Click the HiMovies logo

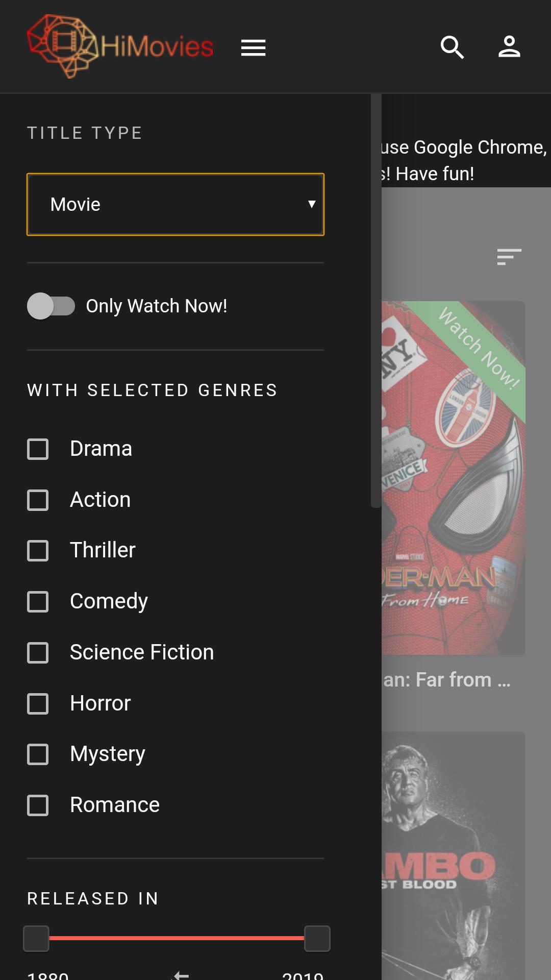[120, 46]
